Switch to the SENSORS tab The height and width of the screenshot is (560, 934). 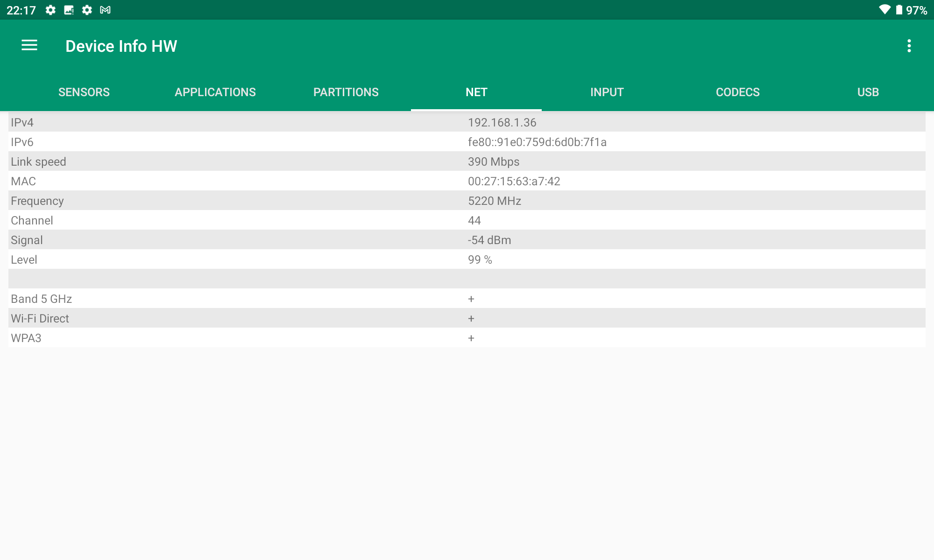[x=84, y=92]
